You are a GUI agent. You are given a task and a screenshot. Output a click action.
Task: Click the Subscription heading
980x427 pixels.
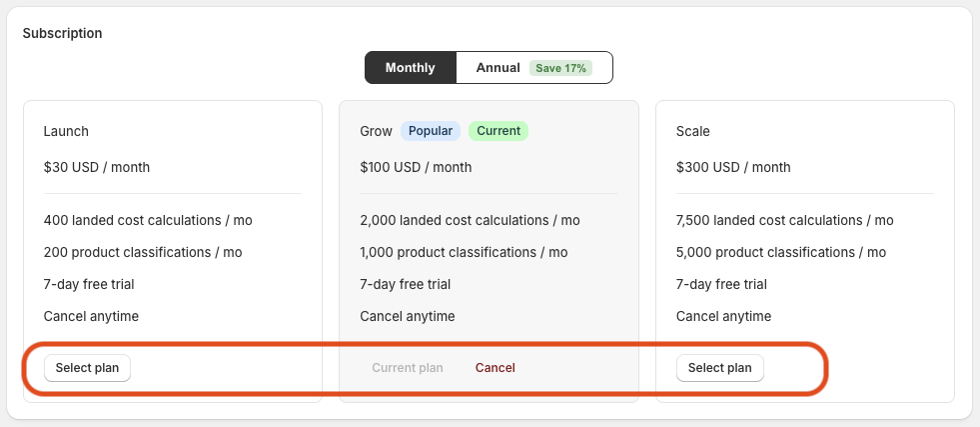pyautogui.click(x=63, y=33)
